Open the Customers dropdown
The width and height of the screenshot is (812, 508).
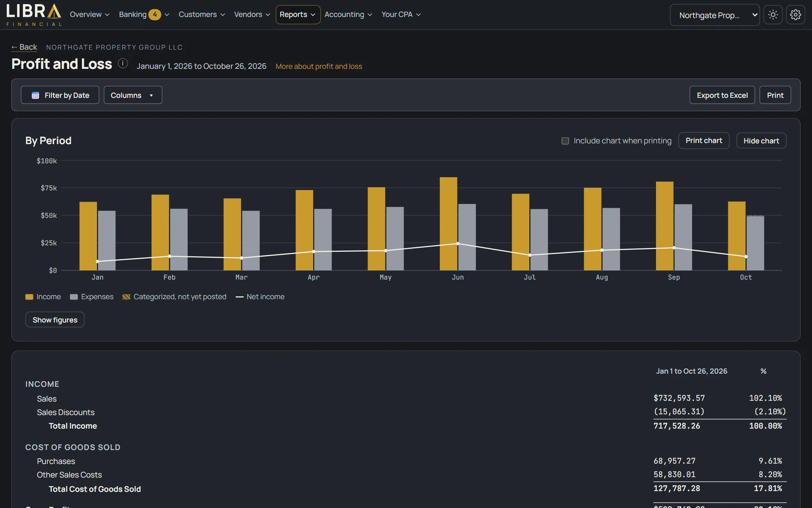click(x=201, y=15)
